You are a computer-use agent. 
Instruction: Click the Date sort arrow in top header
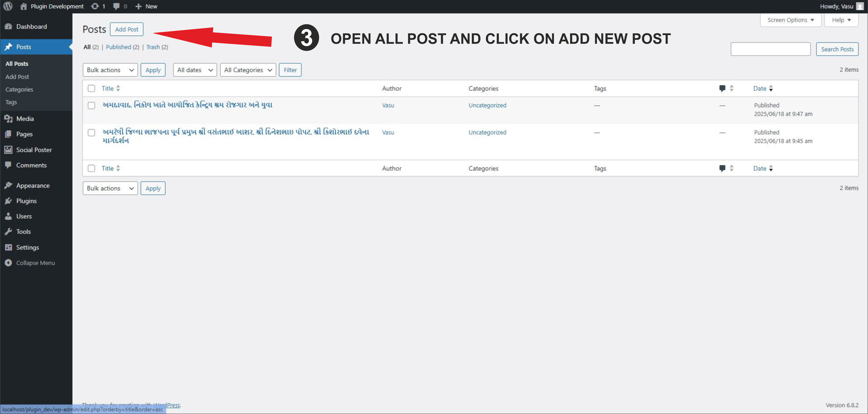click(x=771, y=88)
